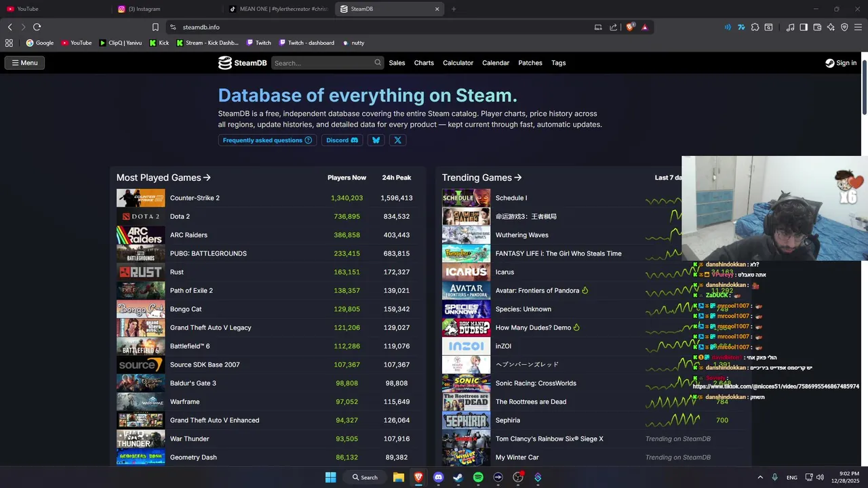Click Sign in with Steam
This screenshot has height=488, width=868.
[841, 63]
